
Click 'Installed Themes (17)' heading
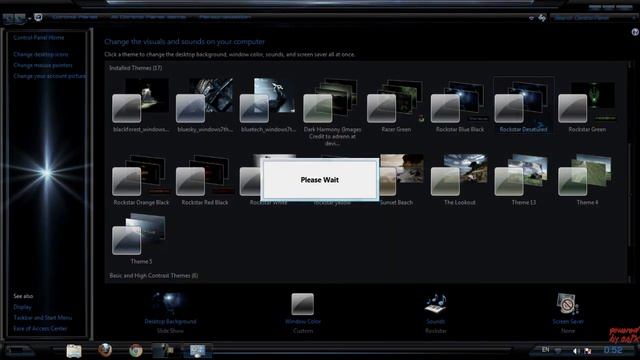tap(136, 68)
